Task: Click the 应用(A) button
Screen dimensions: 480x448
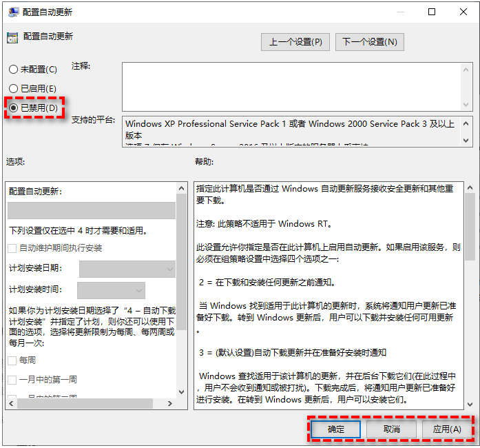Action: coord(447,429)
